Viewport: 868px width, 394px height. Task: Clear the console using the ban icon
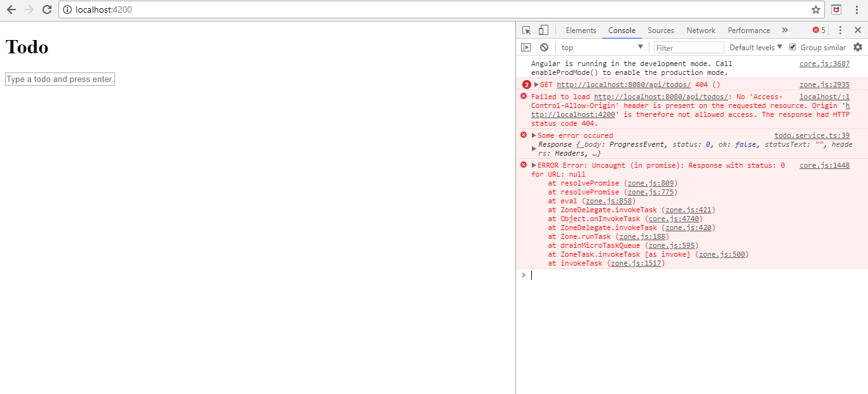(544, 47)
